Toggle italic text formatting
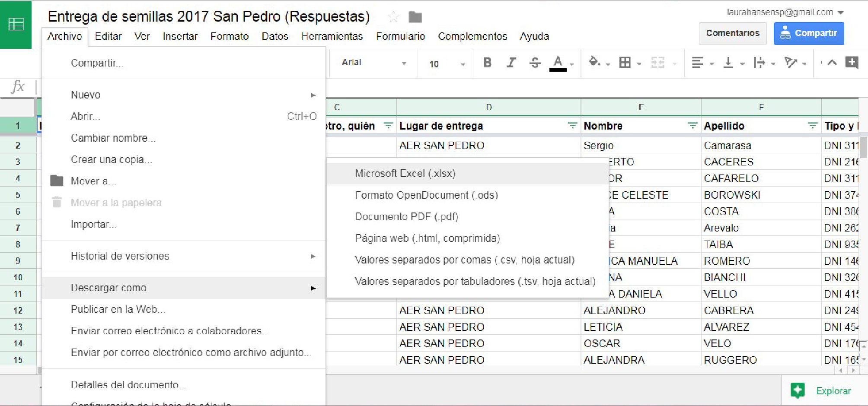Viewport: 868px width, 406px height. [x=511, y=63]
